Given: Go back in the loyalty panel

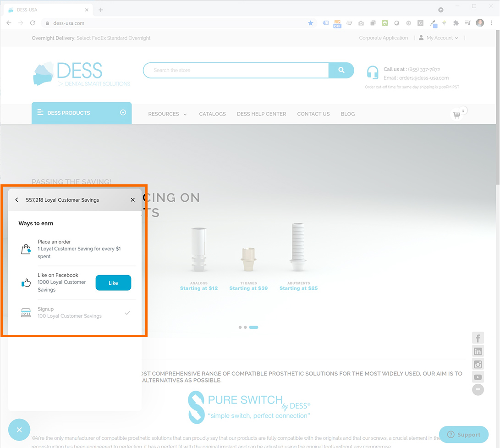Looking at the screenshot, I should tap(16, 200).
